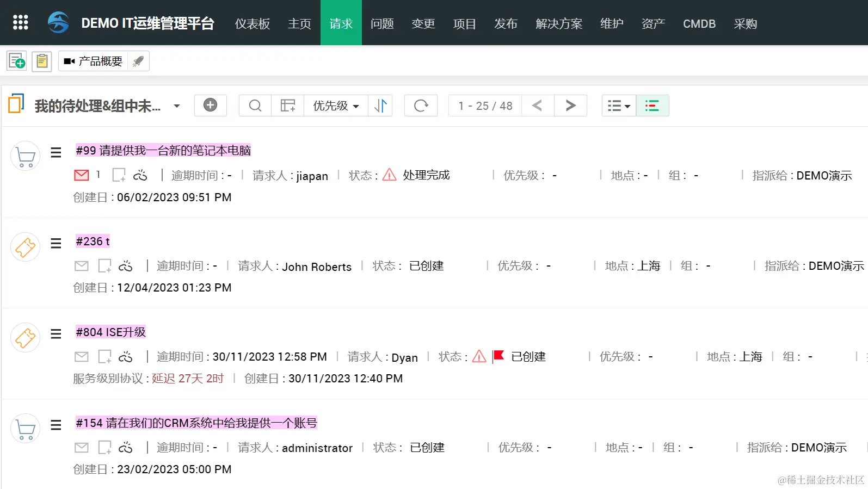Click requester name John Roberts
Screen dimensions: 868x489
[317, 267]
